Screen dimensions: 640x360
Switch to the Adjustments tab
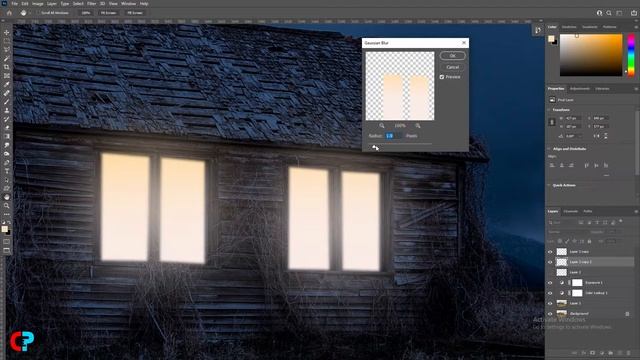[580, 89]
